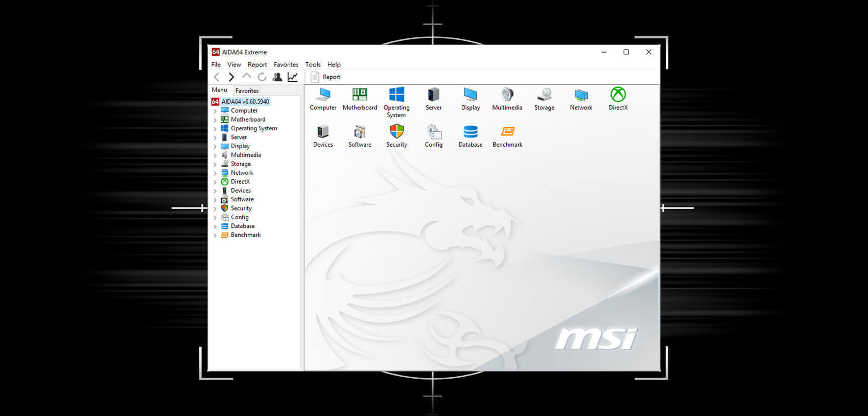The image size is (868, 416).
Task: Expand the Server tree node
Action: point(215,137)
